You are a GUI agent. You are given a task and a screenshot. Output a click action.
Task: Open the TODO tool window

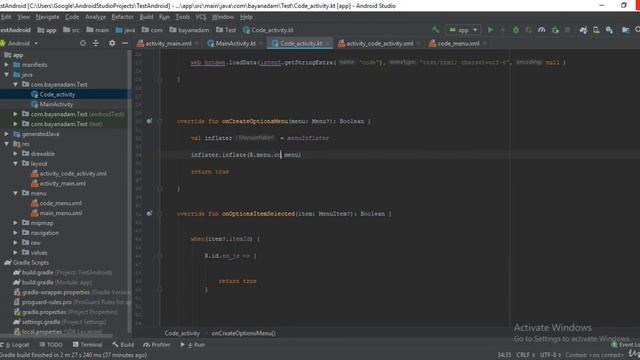[x=51, y=344]
